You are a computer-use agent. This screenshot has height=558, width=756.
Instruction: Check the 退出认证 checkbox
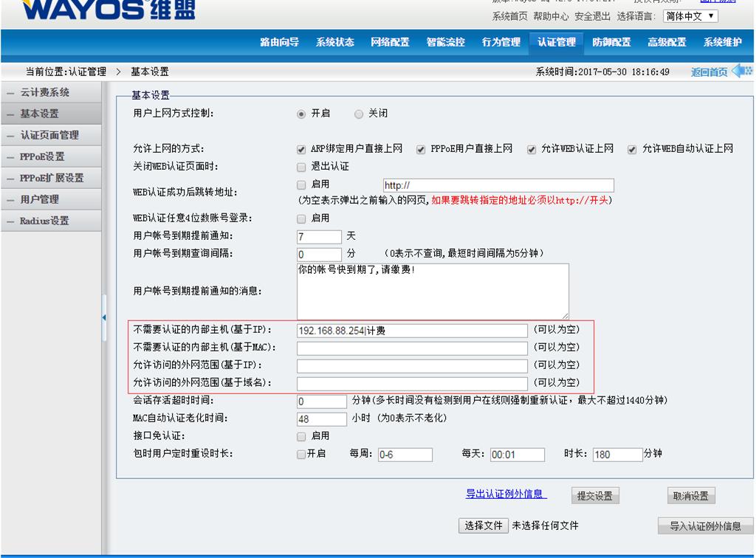[x=301, y=167]
